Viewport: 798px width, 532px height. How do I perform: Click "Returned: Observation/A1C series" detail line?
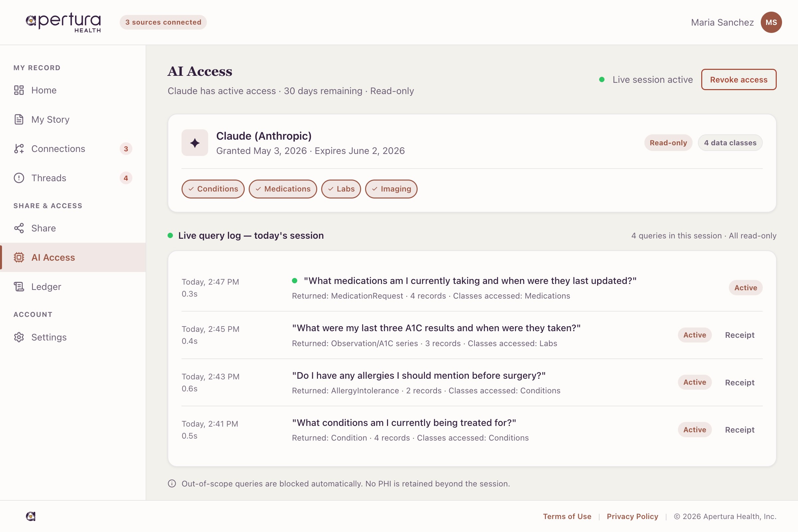pos(425,343)
